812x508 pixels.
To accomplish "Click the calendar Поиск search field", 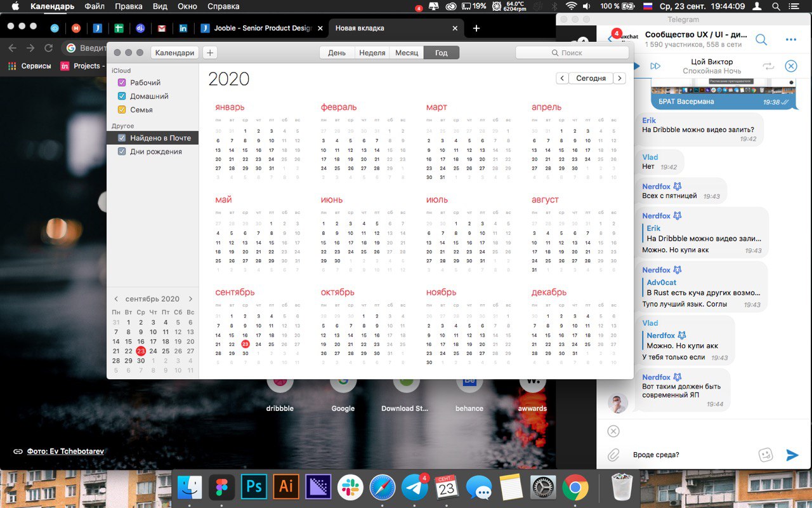I will tap(572, 53).
